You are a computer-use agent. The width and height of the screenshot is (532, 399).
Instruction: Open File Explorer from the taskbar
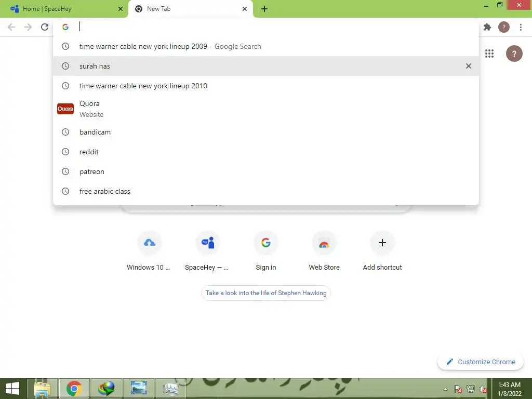tap(43, 389)
